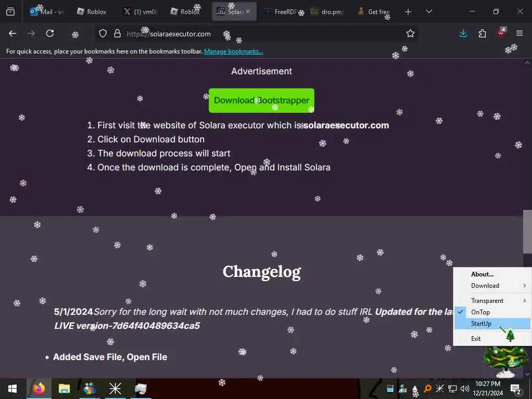Image resolution: width=532 pixels, height=399 pixels.
Task: Click the Changelog heading
Action: (x=262, y=272)
